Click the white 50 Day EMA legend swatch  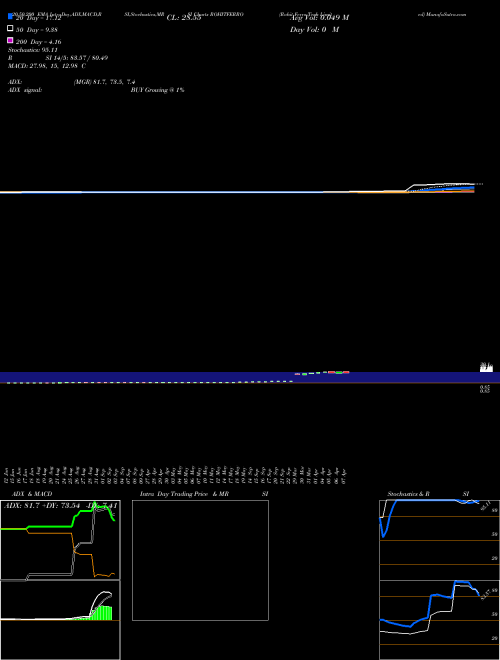coord(10,29)
